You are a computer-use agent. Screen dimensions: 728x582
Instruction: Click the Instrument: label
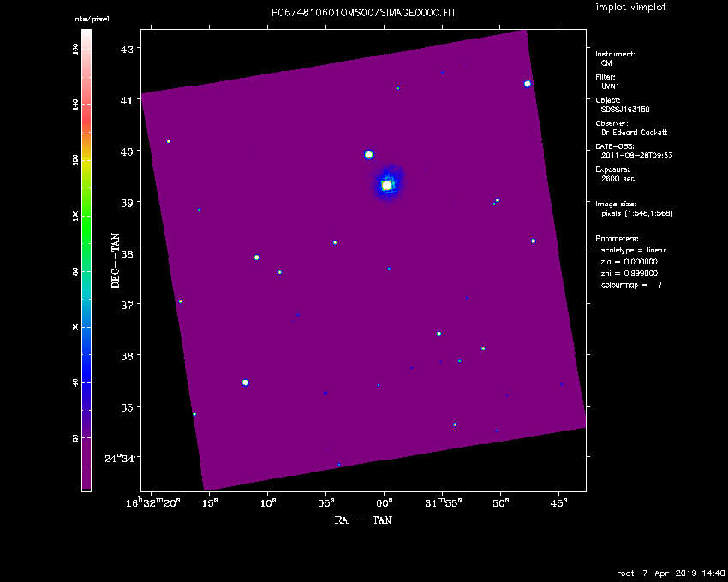coord(615,54)
